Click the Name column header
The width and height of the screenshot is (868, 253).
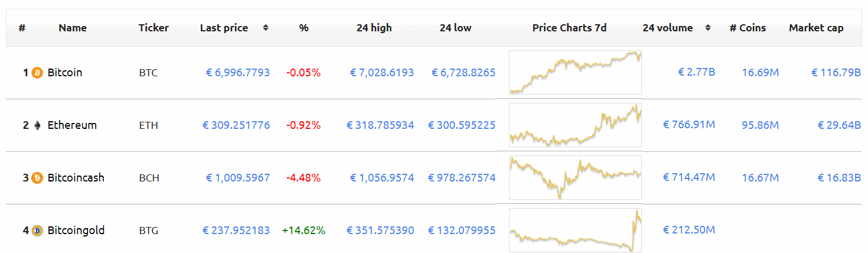coord(73,28)
